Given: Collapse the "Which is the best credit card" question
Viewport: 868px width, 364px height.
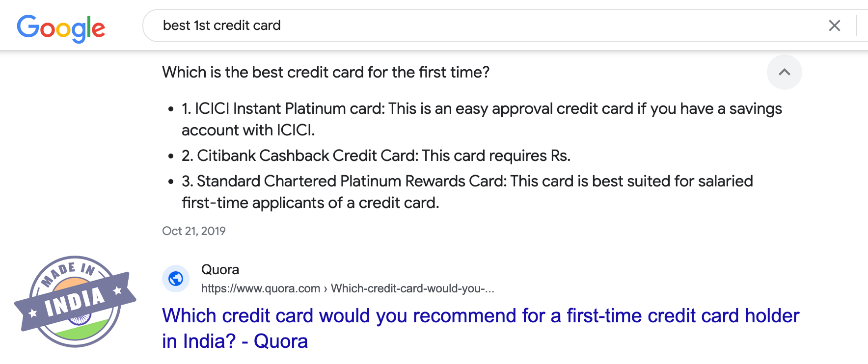Looking at the screenshot, I should [x=325, y=72].
